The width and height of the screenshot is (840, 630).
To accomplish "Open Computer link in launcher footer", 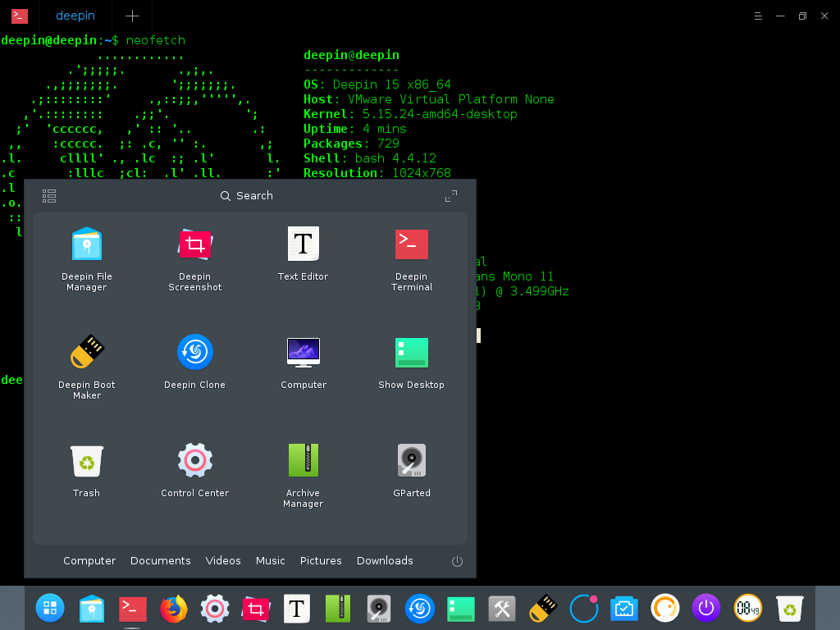I will (89, 561).
